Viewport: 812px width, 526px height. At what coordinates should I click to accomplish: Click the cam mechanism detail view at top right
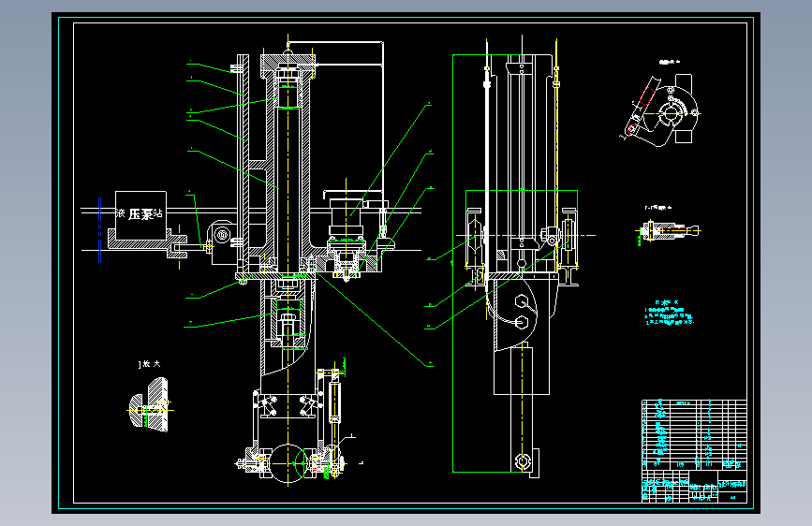[x=661, y=110]
